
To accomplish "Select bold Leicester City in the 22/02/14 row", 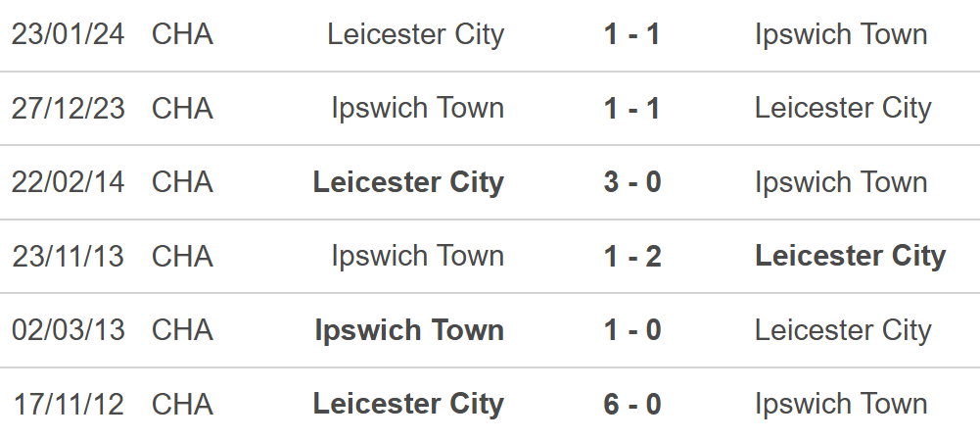I will click(x=408, y=182).
